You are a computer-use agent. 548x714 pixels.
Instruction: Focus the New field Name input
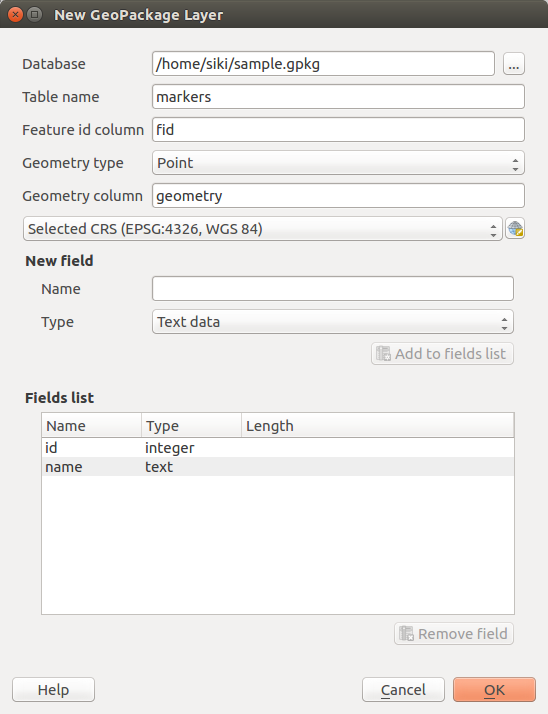pyautogui.click(x=333, y=289)
